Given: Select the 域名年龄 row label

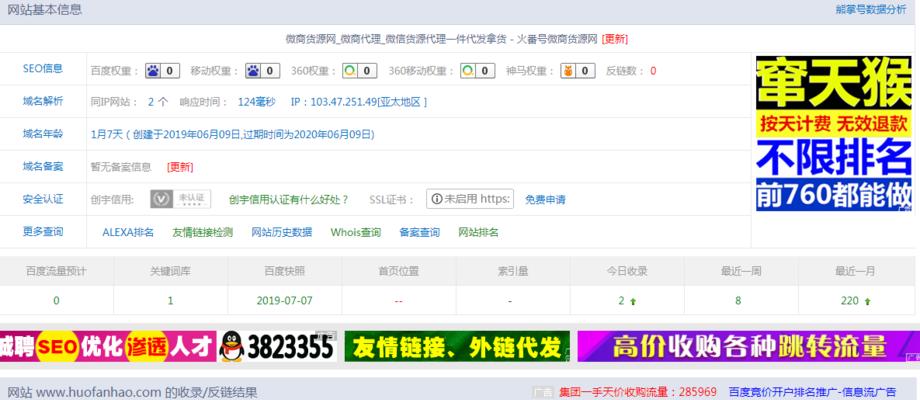Looking at the screenshot, I should coord(43,134).
